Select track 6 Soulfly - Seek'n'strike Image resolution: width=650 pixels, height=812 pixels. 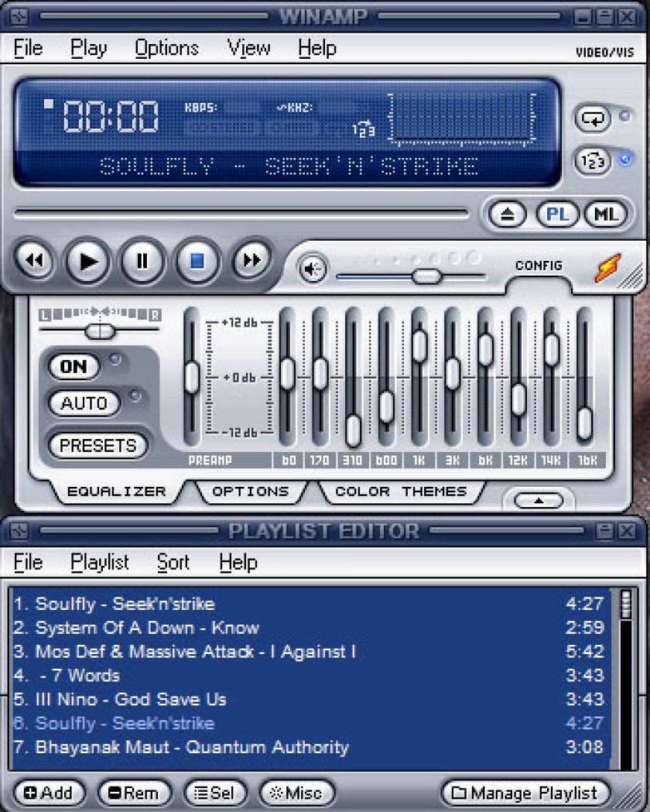310,723
